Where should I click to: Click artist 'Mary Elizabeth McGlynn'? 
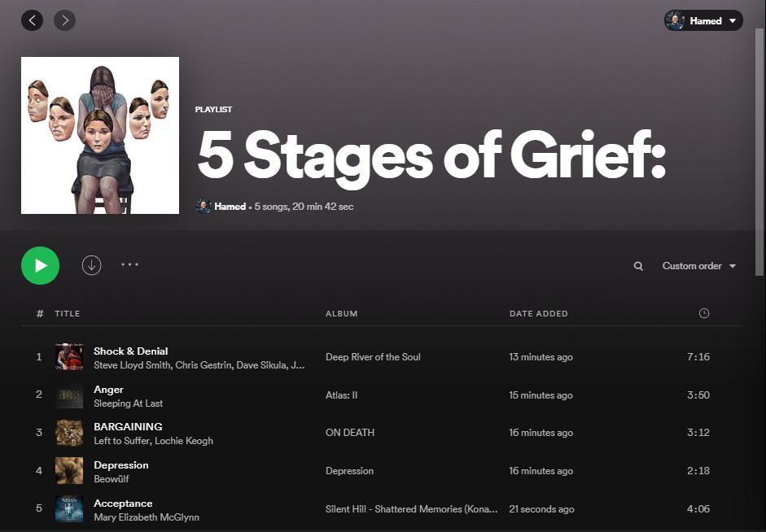[147, 517]
